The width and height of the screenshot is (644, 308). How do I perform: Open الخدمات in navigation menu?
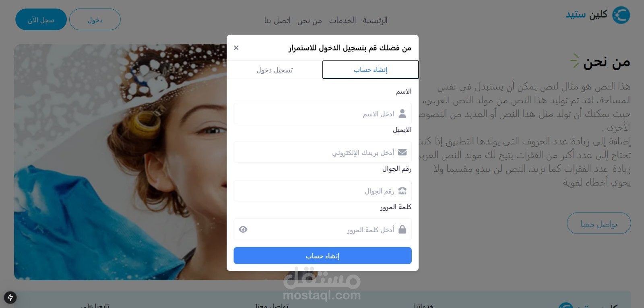[343, 20]
